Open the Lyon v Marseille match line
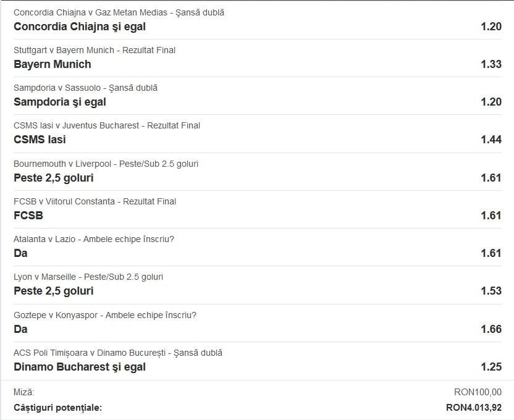Image resolution: width=514 pixels, height=420 pixels. (x=88, y=277)
